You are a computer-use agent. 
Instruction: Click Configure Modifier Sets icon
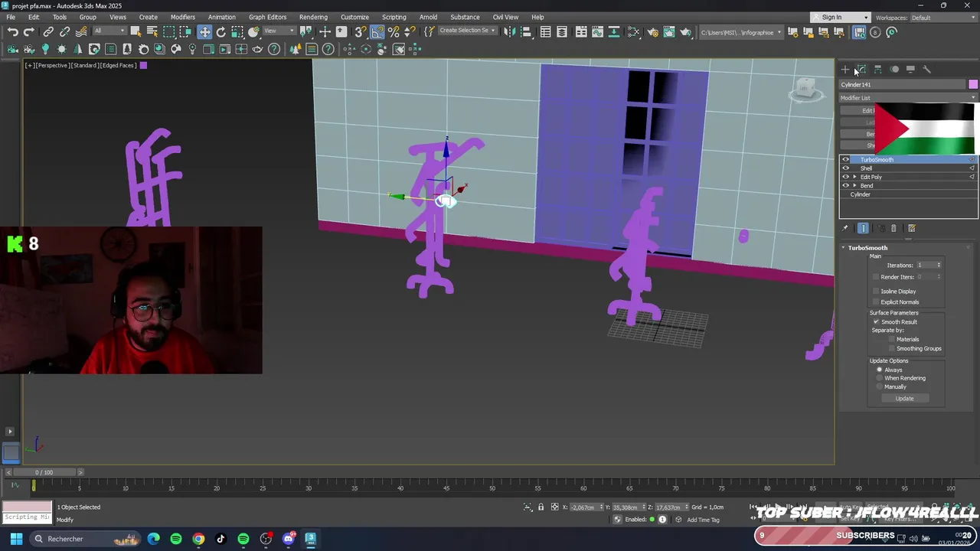pyautogui.click(x=911, y=228)
